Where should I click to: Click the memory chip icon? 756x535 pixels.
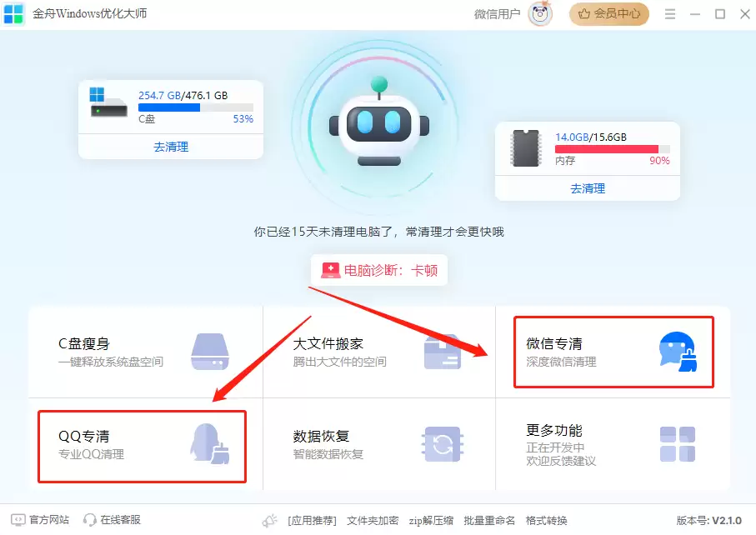click(x=526, y=148)
